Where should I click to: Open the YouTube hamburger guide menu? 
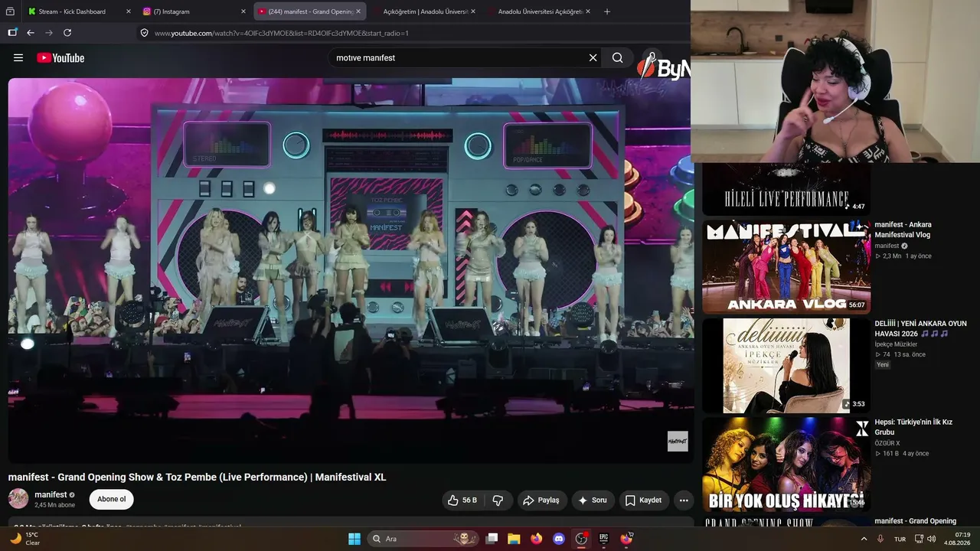(18, 57)
